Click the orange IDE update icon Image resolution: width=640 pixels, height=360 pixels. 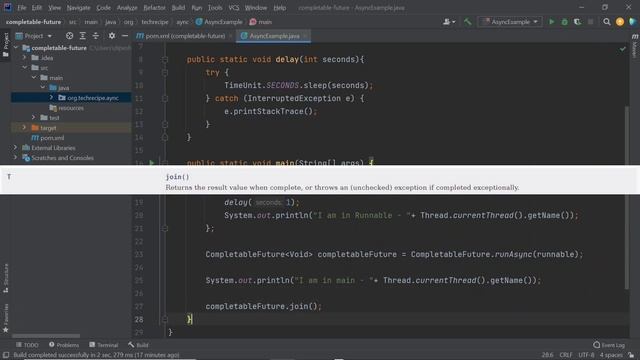[620, 22]
